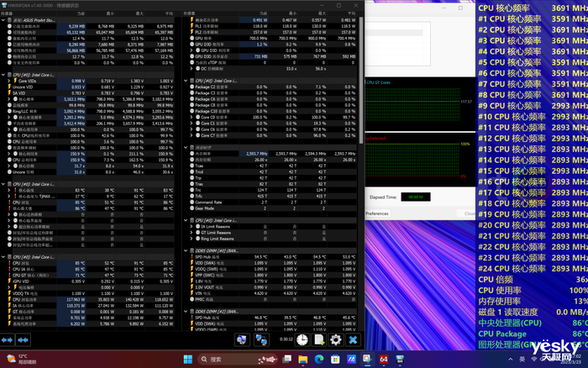This screenshot has height=368, width=588.
Task: Close sensors with the blue X icon
Action: tap(353, 340)
